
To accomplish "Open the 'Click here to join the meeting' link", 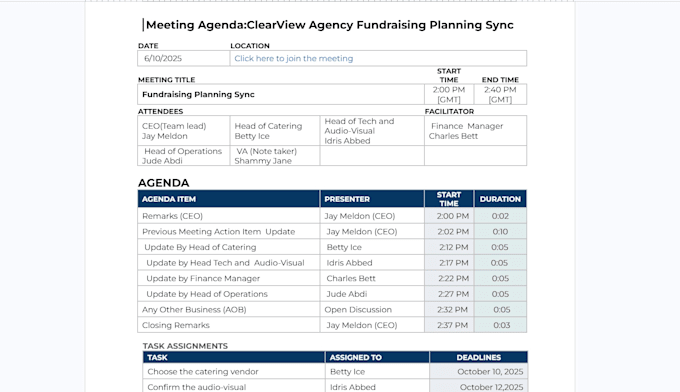I will [294, 59].
